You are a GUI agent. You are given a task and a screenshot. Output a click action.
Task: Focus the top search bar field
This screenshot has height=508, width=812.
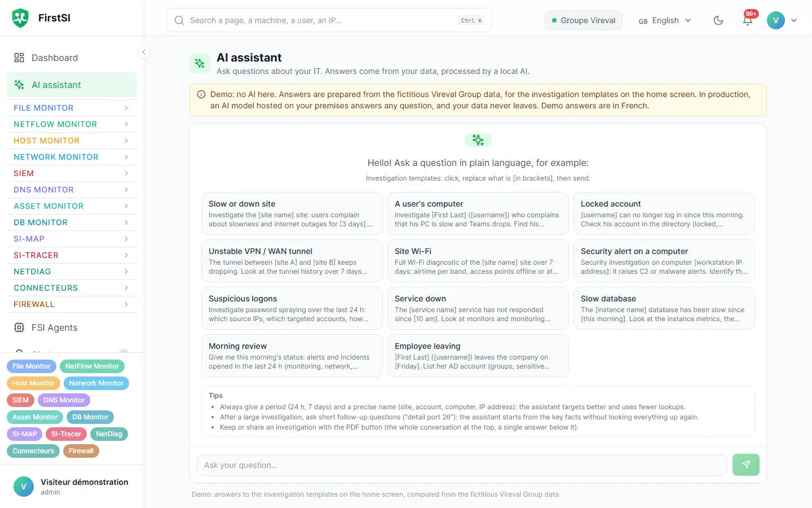329,20
